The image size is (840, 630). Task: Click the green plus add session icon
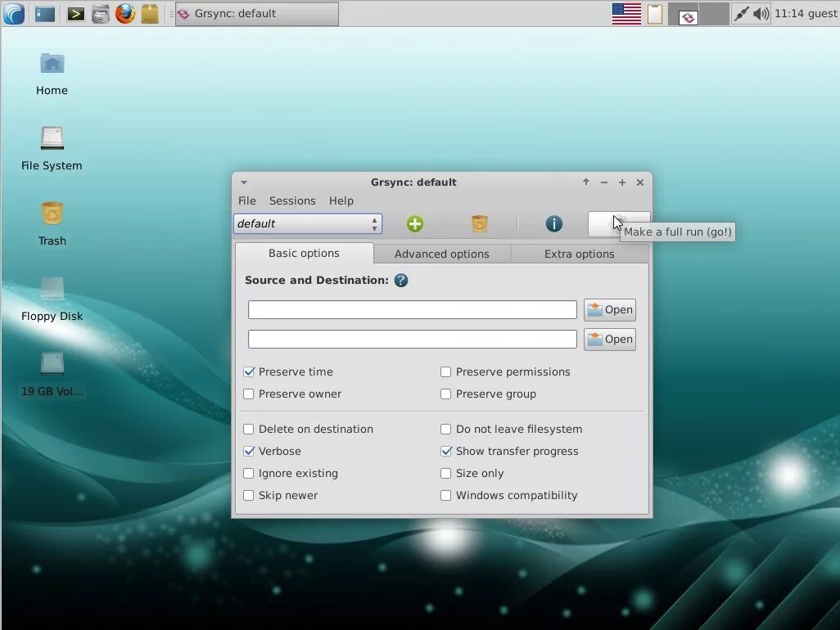pos(414,223)
